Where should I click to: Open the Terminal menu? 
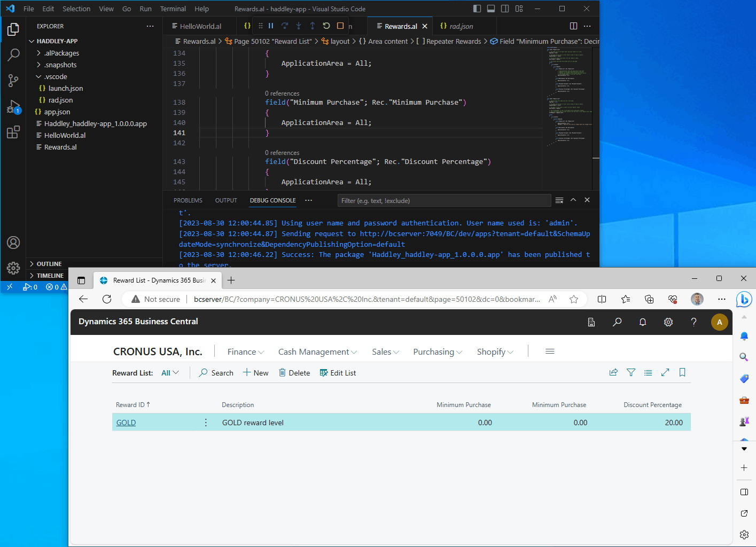[x=173, y=9]
